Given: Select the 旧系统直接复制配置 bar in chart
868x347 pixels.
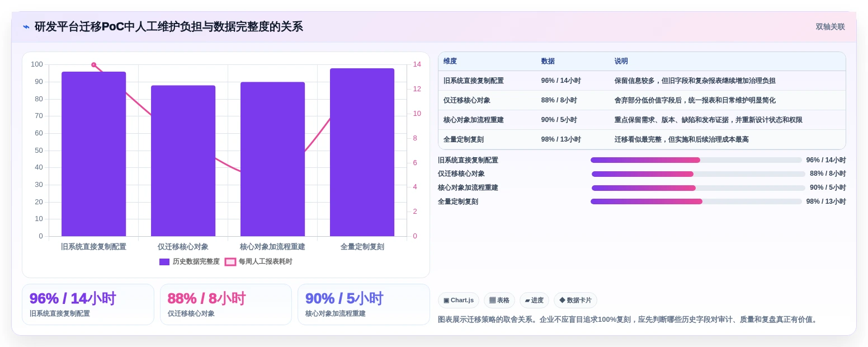Looking at the screenshot, I should pos(94,154).
